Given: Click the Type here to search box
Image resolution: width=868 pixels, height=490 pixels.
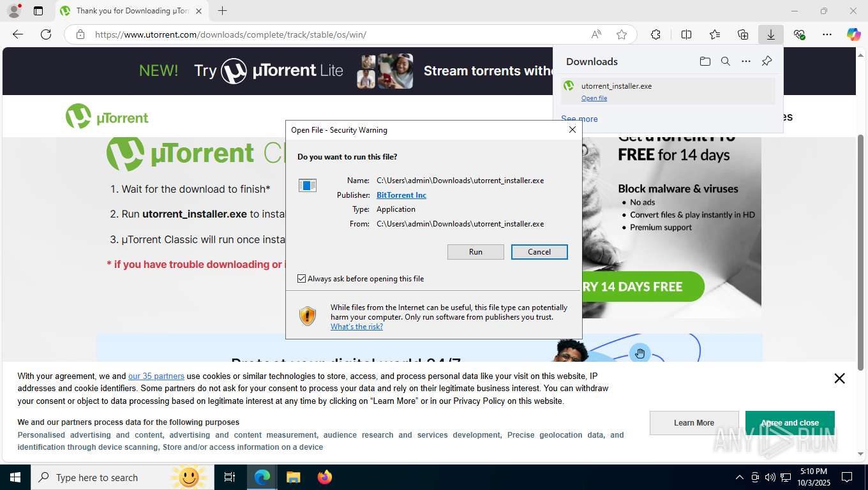Looking at the screenshot, I should tap(123, 477).
